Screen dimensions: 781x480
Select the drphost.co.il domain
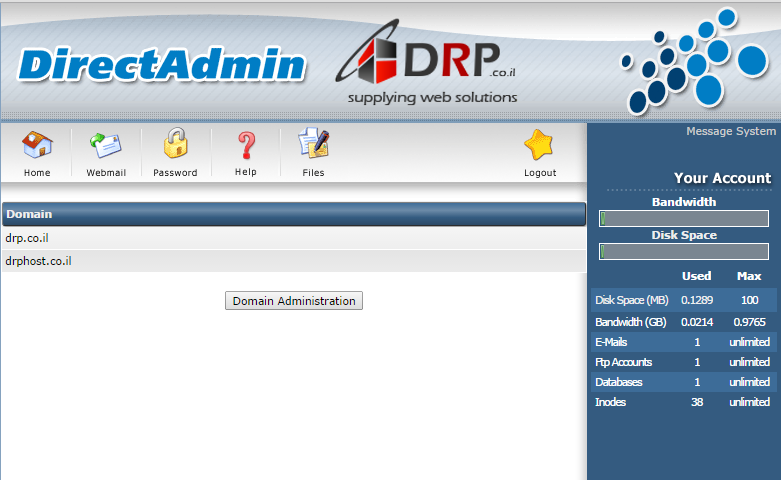38,261
